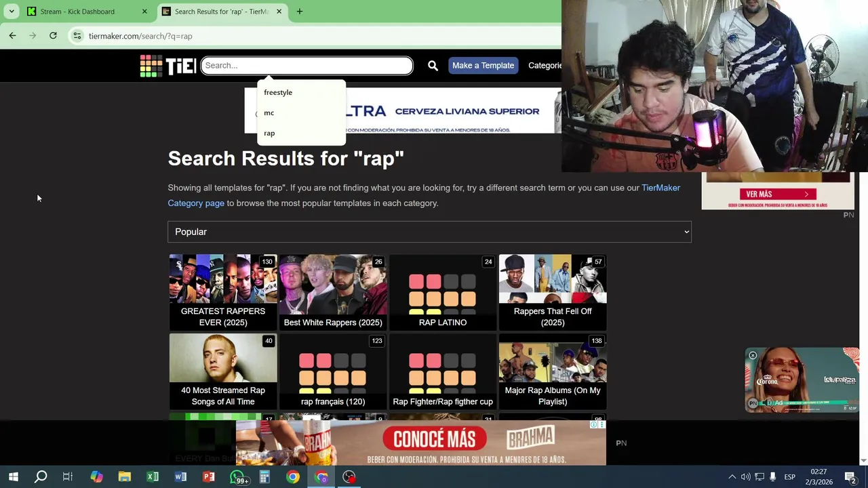Image resolution: width=868 pixels, height=488 pixels.
Task: Open a new browser tab with the plus icon
Action: (x=299, y=12)
